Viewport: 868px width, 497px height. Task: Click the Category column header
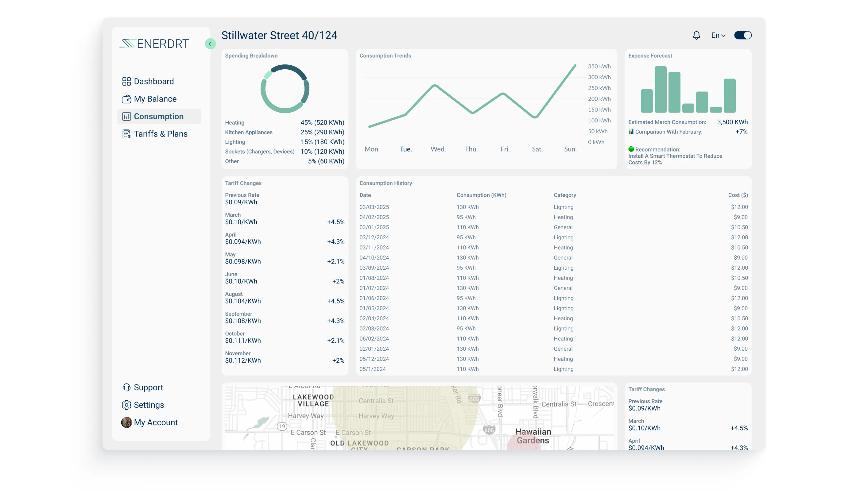coord(564,195)
